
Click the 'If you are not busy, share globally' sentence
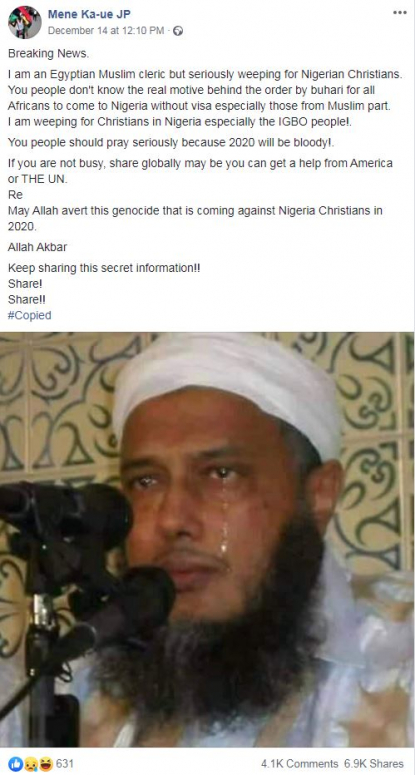pos(200,171)
